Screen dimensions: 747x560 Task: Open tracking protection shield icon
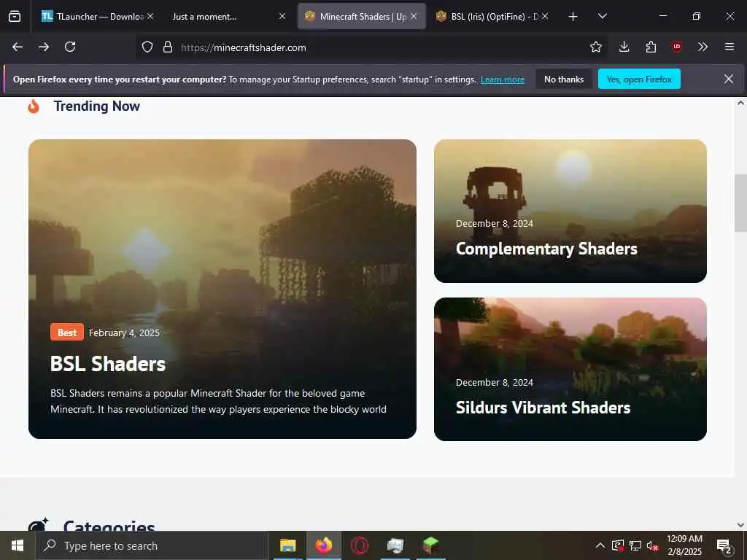[x=147, y=47]
